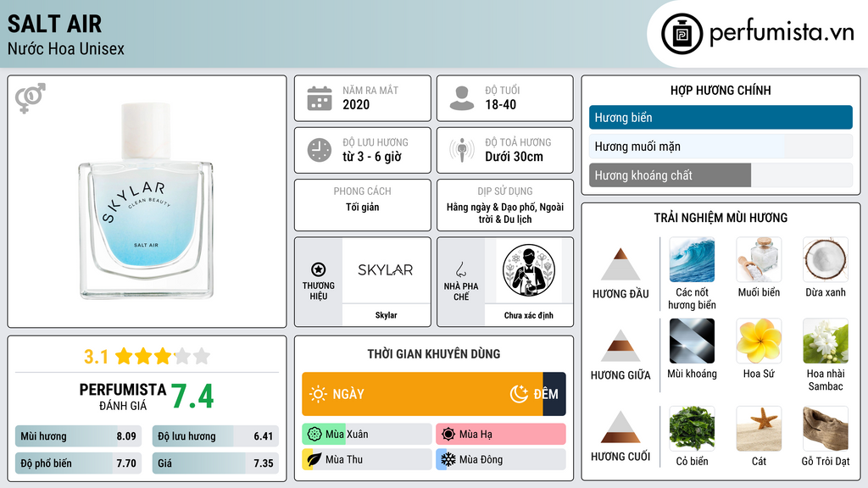The width and height of the screenshot is (868, 488).
Task: Open the Hoa Sứ note thumbnail
Action: point(759,341)
